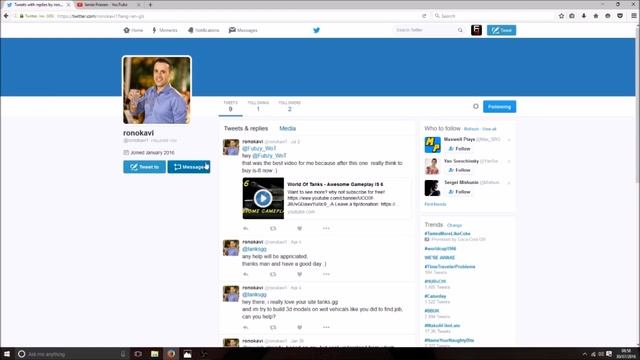Follow Yan Sorochinsky
This screenshot has height=360, width=640.
tap(460, 170)
